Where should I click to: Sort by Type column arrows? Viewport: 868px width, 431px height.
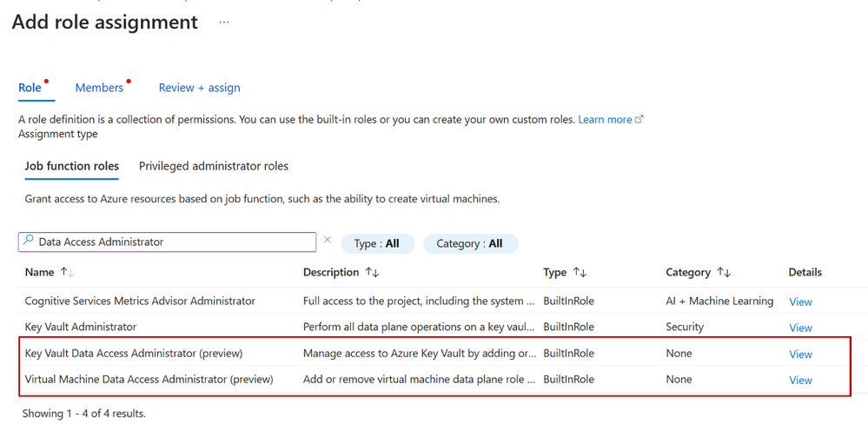point(580,273)
